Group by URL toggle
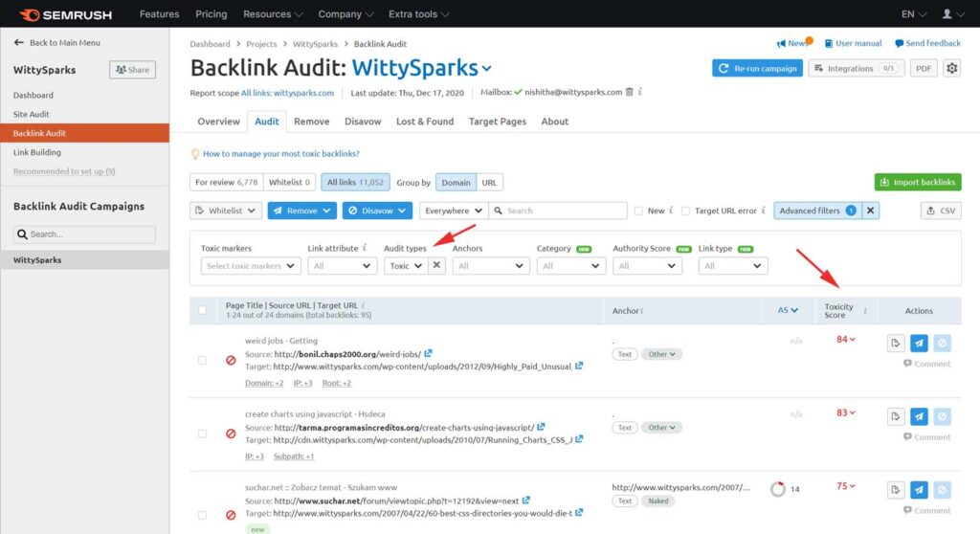 [x=489, y=183]
